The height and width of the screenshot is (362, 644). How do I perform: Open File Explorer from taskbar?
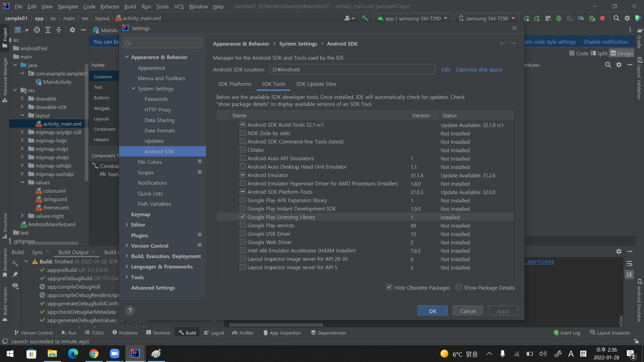52,354
